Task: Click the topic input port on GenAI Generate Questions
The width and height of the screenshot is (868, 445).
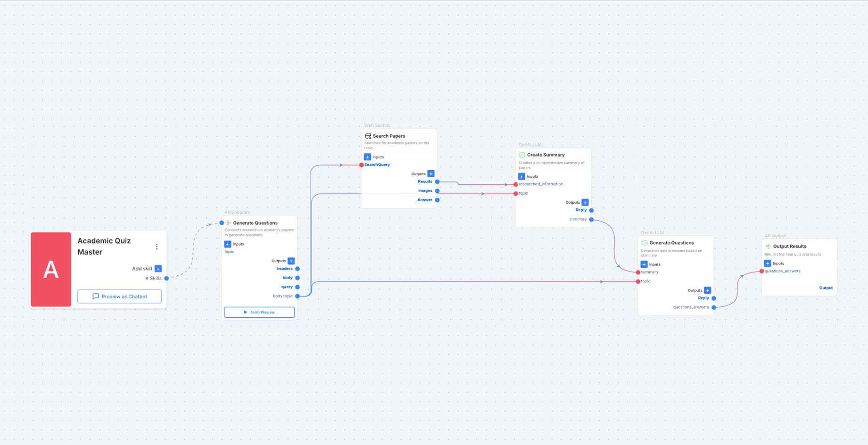Action: click(x=638, y=281)
